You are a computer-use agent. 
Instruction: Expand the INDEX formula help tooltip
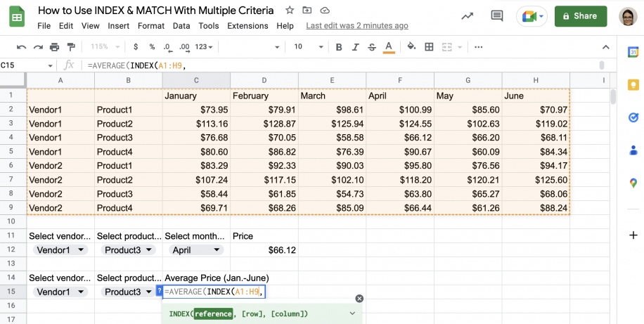point(352,313)
